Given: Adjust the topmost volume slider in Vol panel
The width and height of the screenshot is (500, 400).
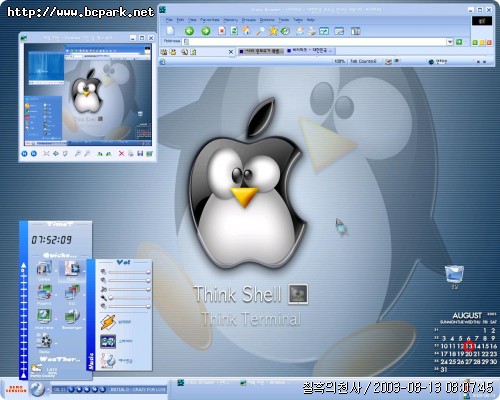Looking at the screenshot, I should coord(129,272).
